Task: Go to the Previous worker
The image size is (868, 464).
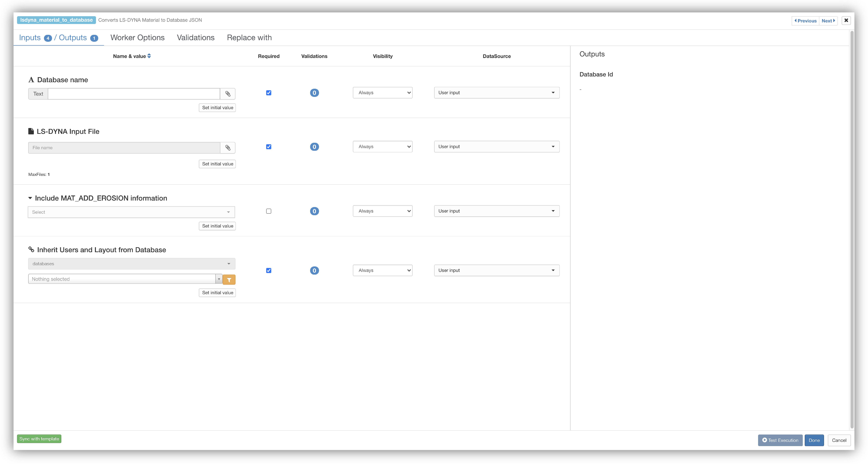Action: 805,21
